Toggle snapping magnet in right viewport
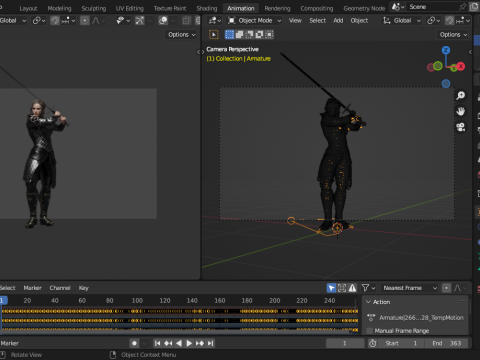The height and width of the screenshot is (360, 480). 450,21
